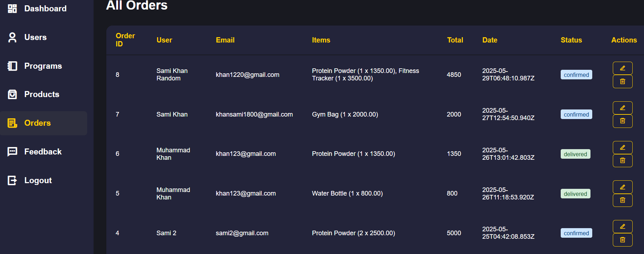Edit order 4 with the pencil icon
This screenshot has width=644, height=254.
[x=623, y=226]
